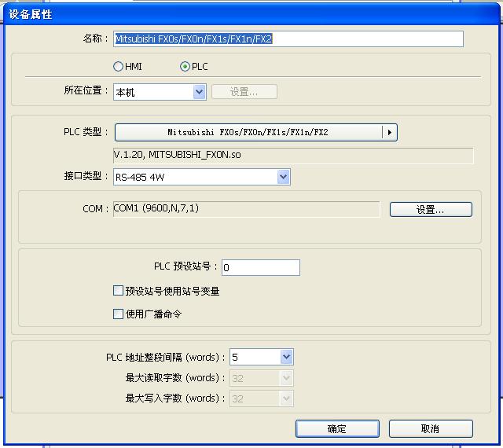Click the PLC 预设站号 input field
Image resolution: width=503 pixels, height=448 pixels.
point(260,267)
